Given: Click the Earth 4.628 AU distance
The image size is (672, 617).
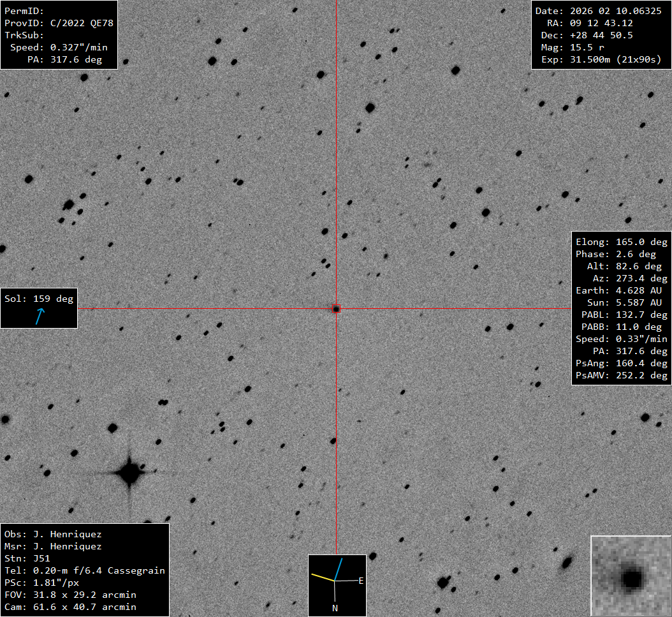Looking at the screenshot, I should pyautogui.click(x=622, y=291).
